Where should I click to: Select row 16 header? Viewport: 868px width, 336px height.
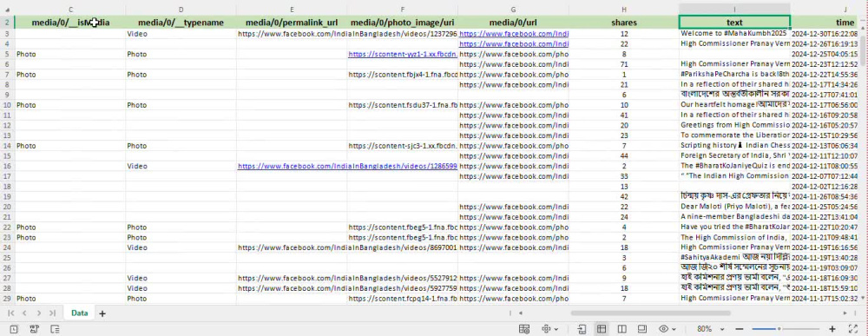click(x=7, y=166)
